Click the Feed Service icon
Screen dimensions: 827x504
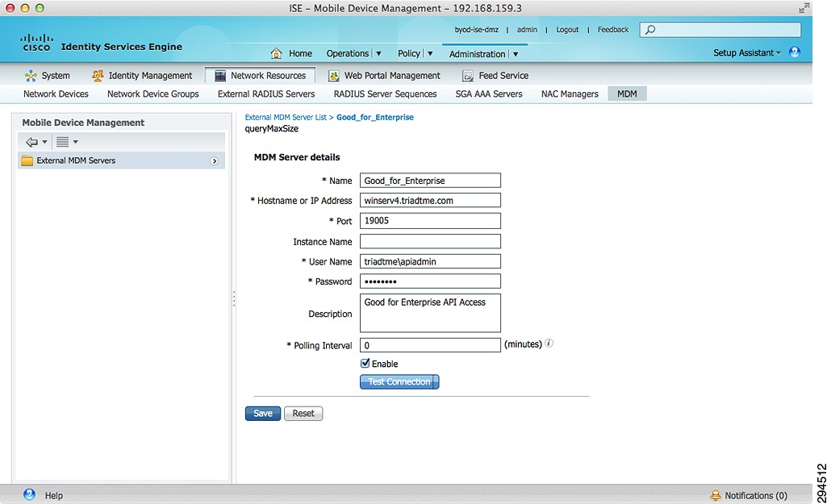coord(468,75)
